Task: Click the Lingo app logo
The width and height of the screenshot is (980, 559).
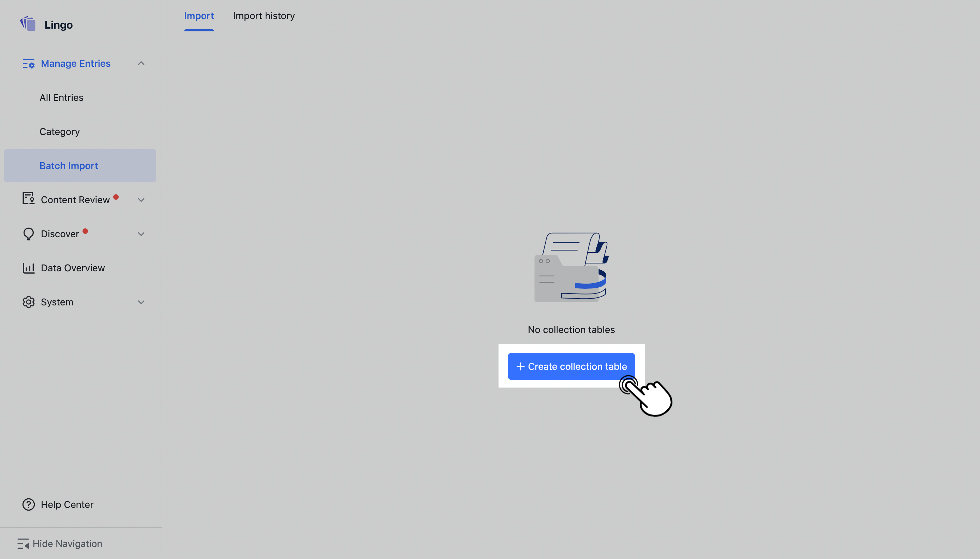Action: tap(27, 24)
